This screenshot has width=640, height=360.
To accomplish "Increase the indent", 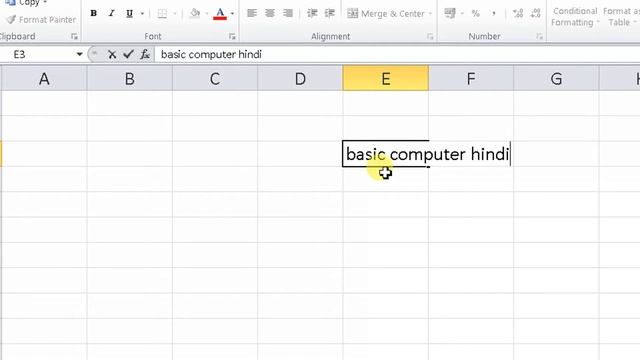I will tap(330, 13).
